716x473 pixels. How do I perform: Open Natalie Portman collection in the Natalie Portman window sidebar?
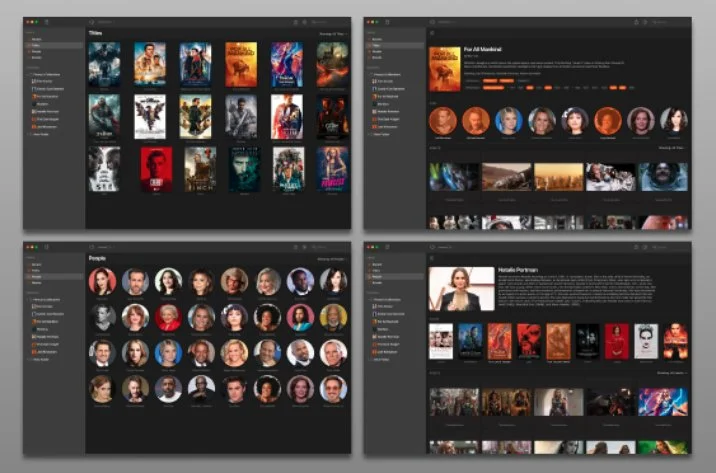(x=385, y=336)
